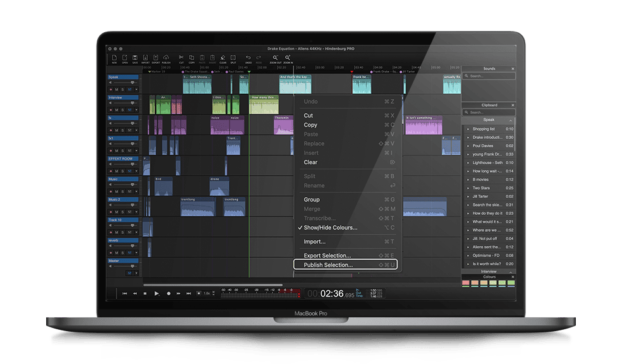Choose Cut from the context menu
The height and width of the screenshot is (364, 622).
[x=348, y=116]
